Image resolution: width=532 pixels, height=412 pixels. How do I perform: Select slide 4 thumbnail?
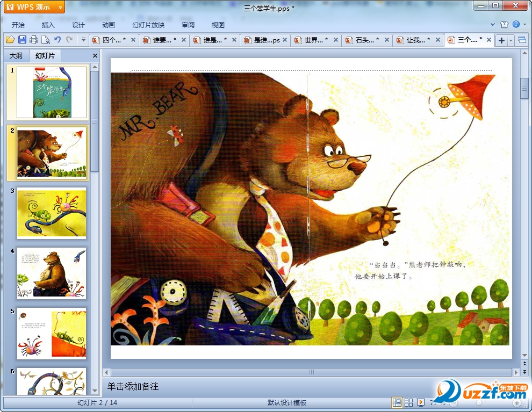point(52,273)
